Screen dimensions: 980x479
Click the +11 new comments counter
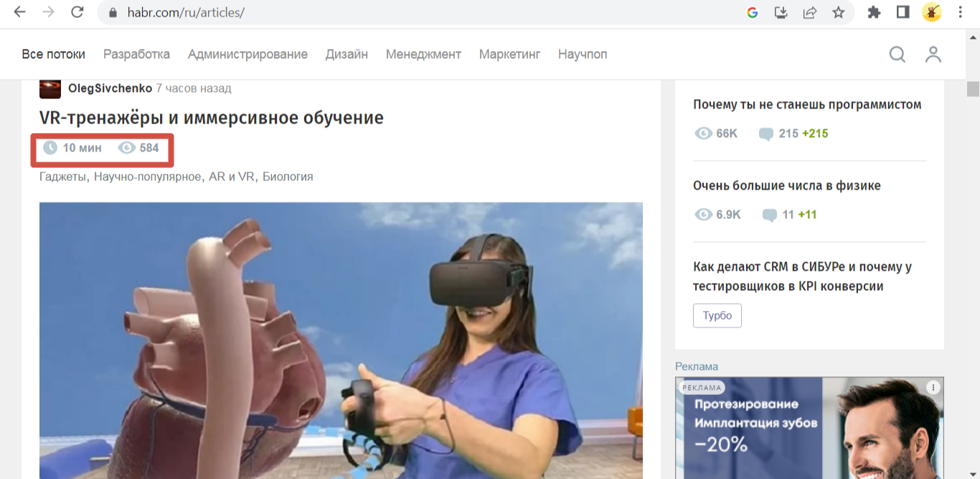pyautogui.click(x=807, y=215)
